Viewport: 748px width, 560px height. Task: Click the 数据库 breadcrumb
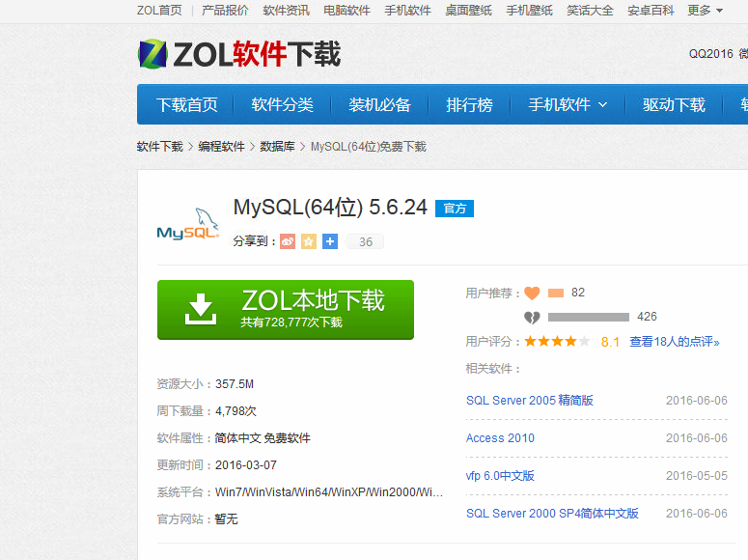point(277,147)
